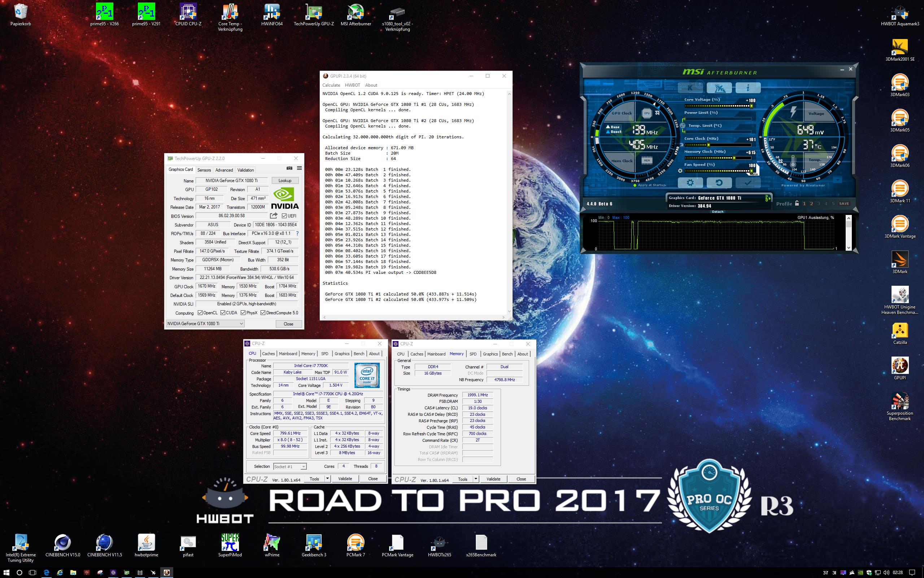Screen dimensions: 924x578
Task: Toggle PhysX checkbox in GPU-Z
Action: click(x=243, y=313)
